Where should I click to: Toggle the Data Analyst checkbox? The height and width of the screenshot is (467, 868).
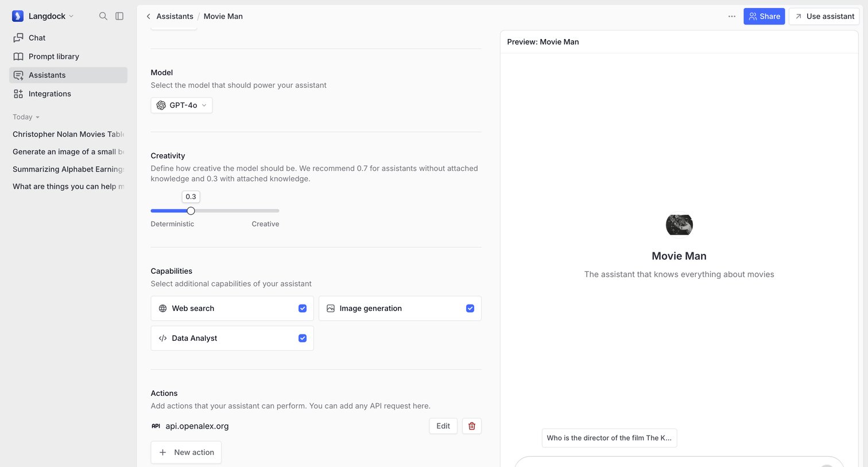click(x=303, y=338)
